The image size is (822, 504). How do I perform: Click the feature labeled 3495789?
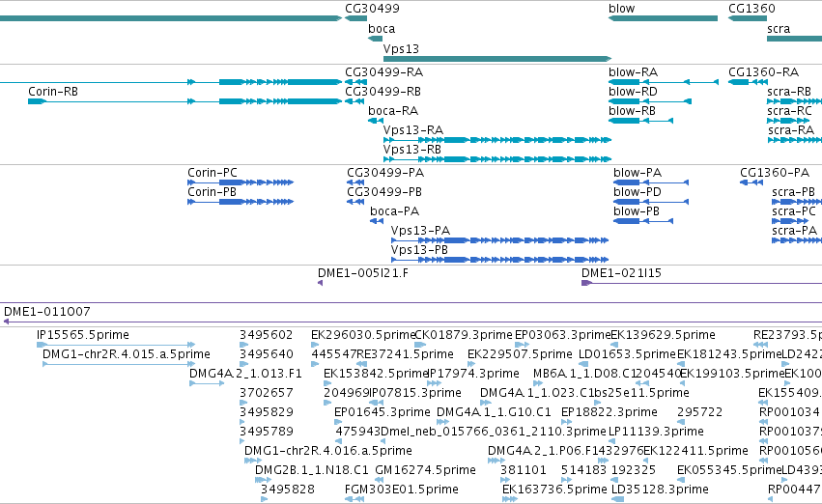(267, 433)
